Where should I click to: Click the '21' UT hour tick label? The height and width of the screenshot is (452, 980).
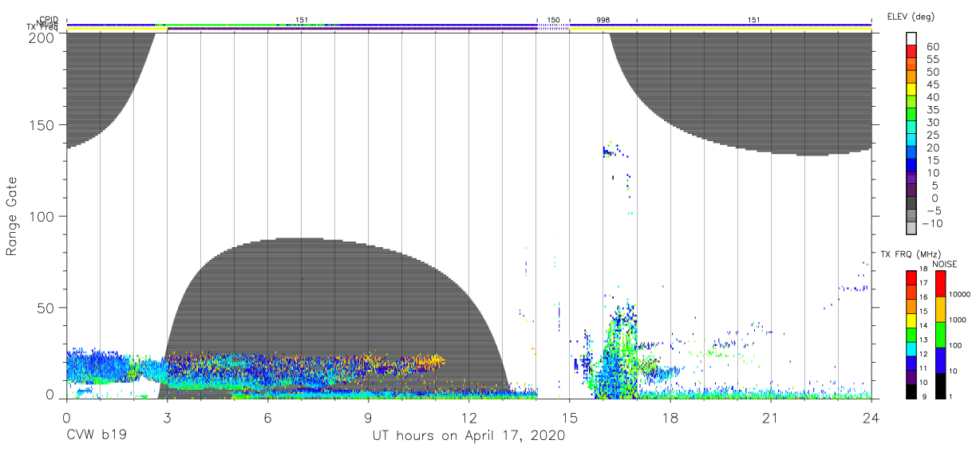point(770,417)
